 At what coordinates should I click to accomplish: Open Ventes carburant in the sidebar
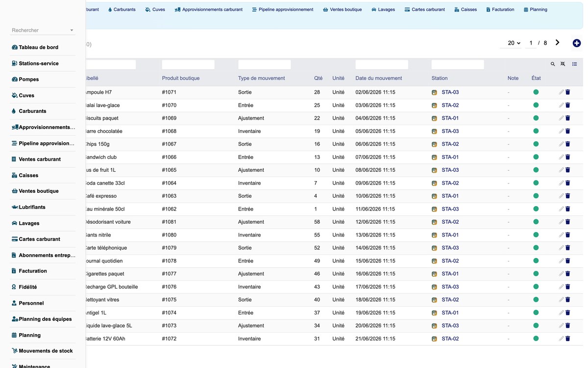click(40, 159)
